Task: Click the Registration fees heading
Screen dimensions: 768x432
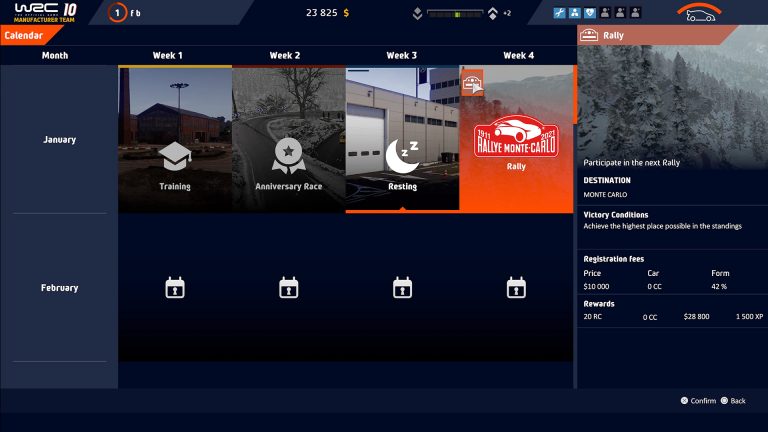Action: point(613,259)
